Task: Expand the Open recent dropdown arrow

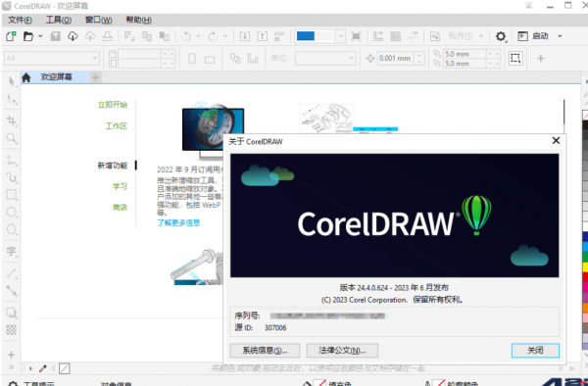Action: 40,36
